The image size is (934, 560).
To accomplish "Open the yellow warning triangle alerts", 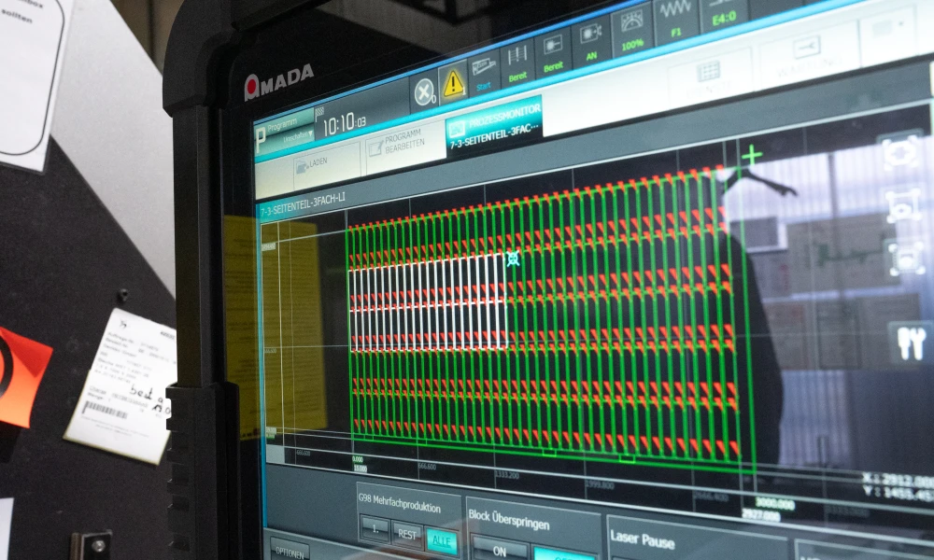I will [x=453, y=84].
